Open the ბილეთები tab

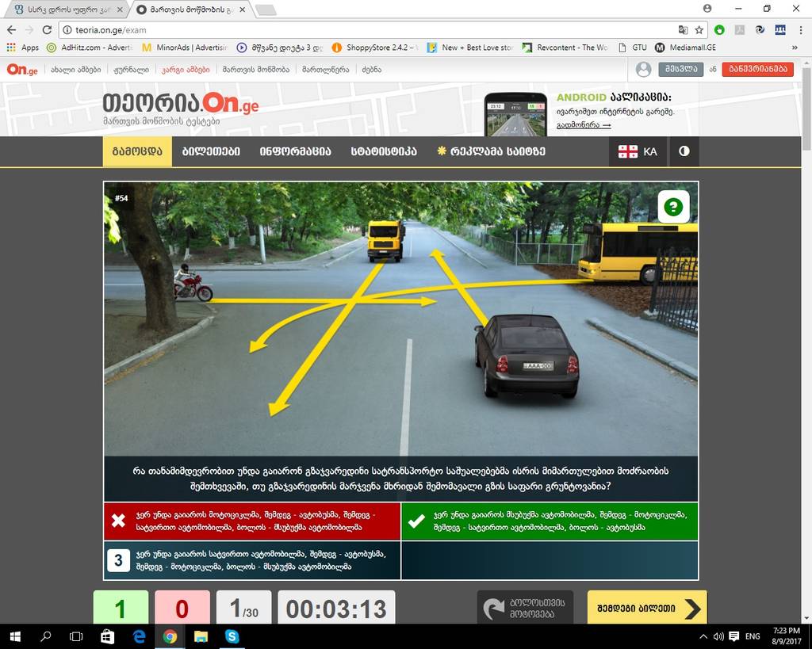211,151
